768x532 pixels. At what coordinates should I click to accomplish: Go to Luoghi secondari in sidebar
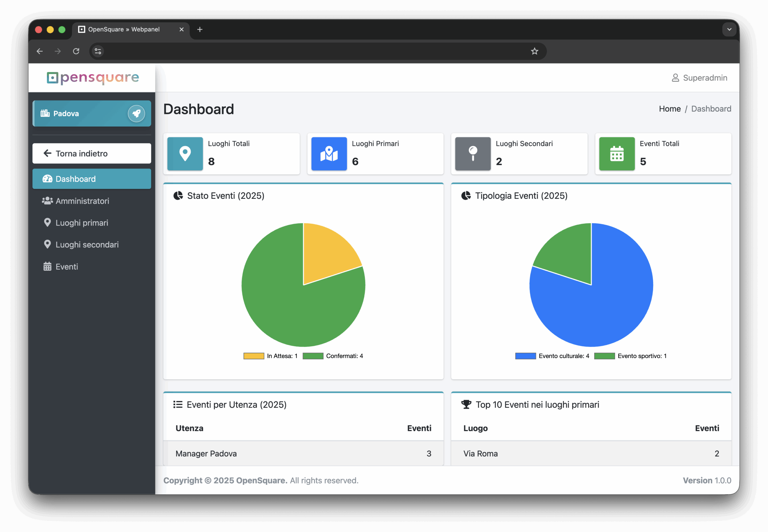(87, 245)
